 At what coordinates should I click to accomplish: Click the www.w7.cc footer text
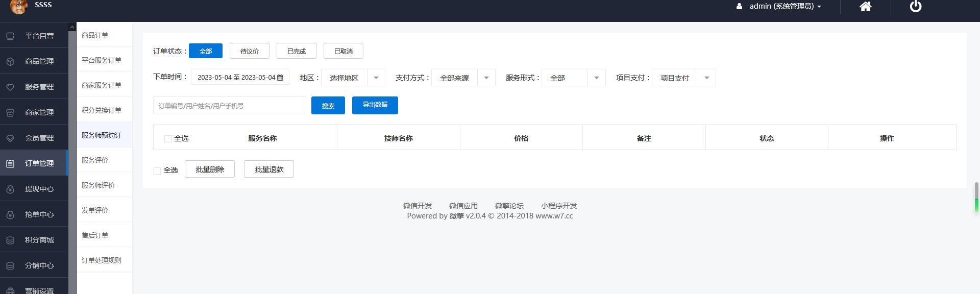(554, 216)
